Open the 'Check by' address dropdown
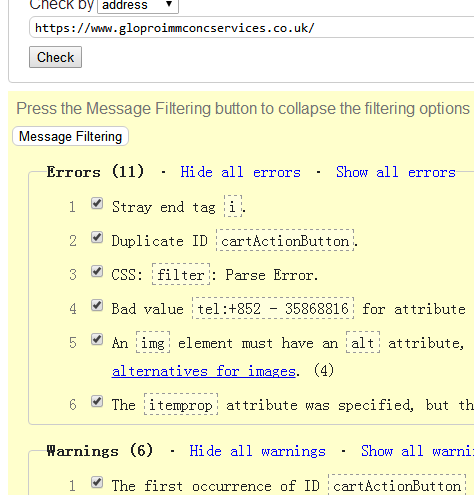The height and width of the screenshot is (495, 474). point(138,5)
